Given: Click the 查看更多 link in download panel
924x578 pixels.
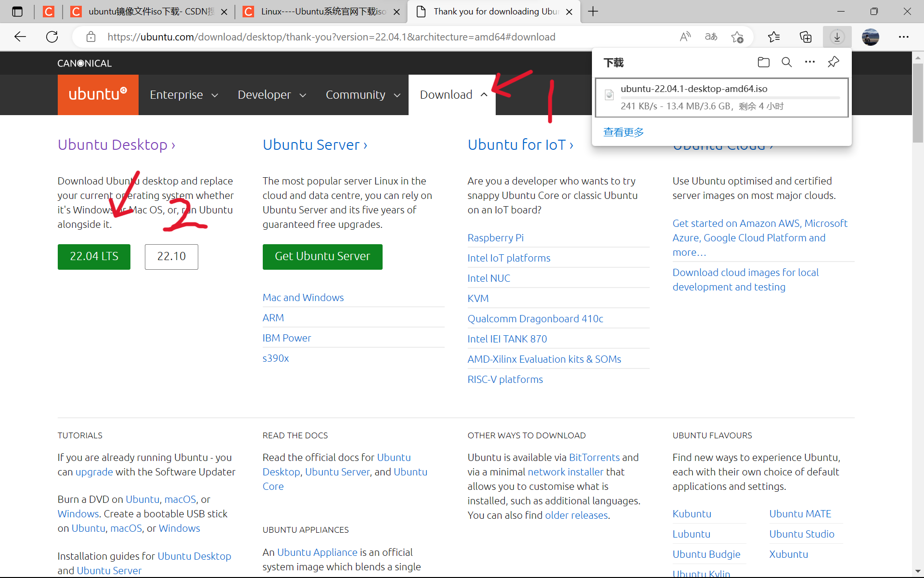Looking at the screenshot, I should 623,131.
